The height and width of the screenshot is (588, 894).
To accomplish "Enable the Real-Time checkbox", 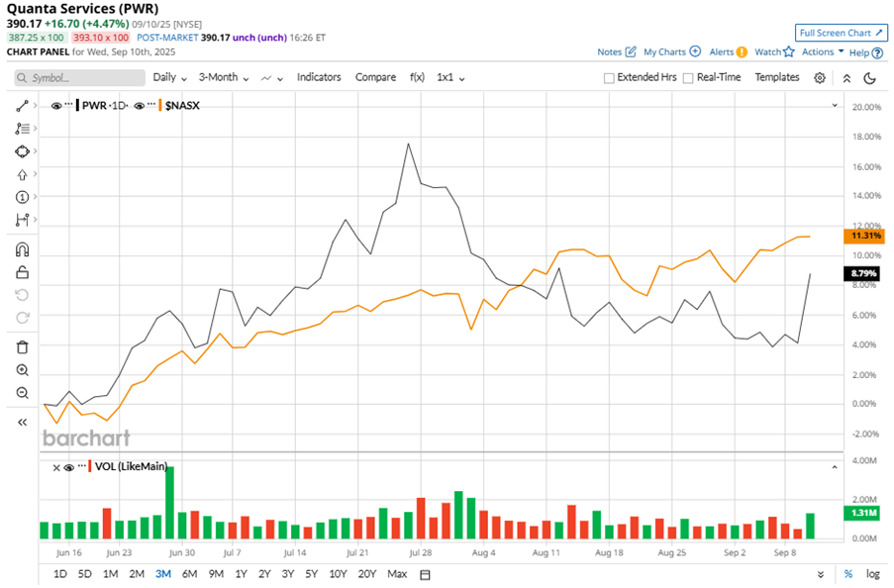I will pos(688,78).
